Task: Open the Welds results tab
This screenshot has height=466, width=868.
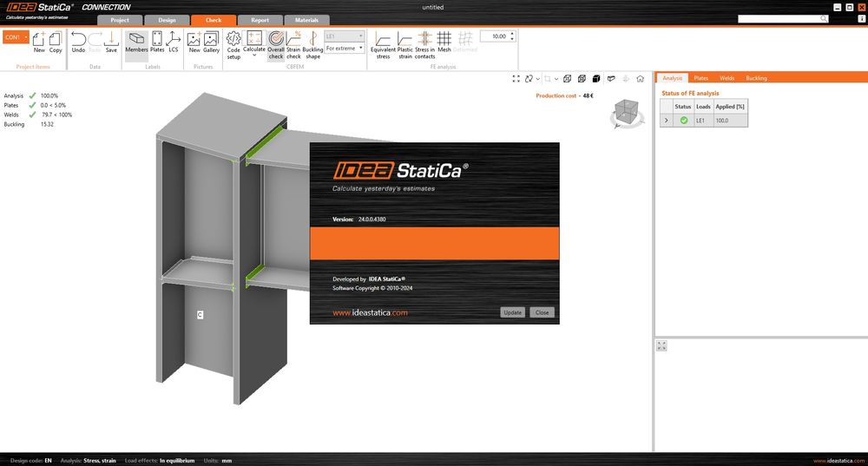Action: [x=727, y=78]
